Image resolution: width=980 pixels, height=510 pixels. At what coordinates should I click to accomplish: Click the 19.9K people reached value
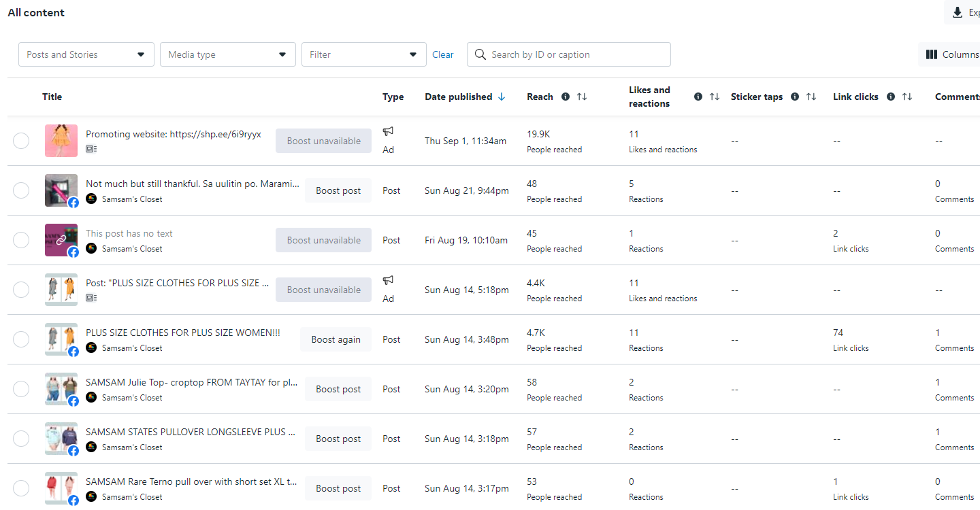click(538, 134)
